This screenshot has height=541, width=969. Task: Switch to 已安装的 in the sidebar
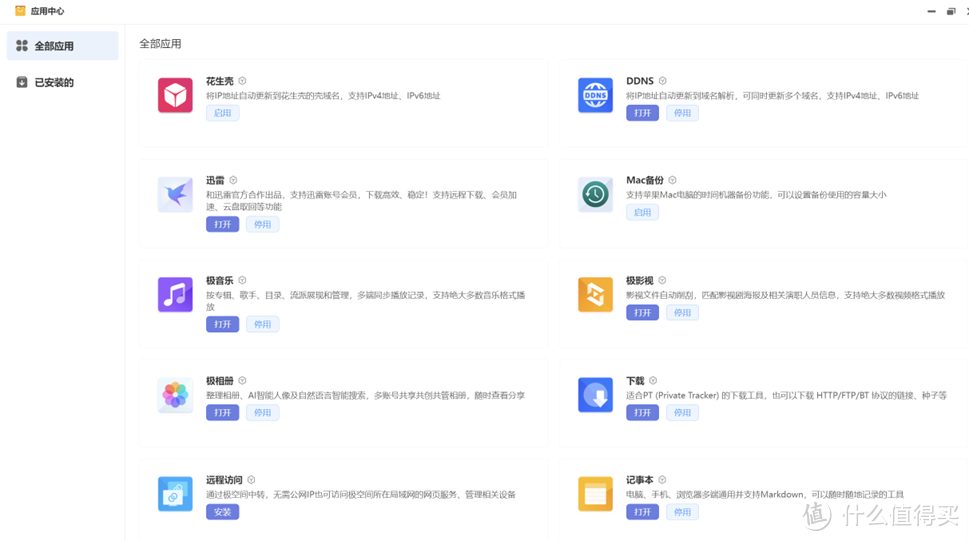pos(62,82)
